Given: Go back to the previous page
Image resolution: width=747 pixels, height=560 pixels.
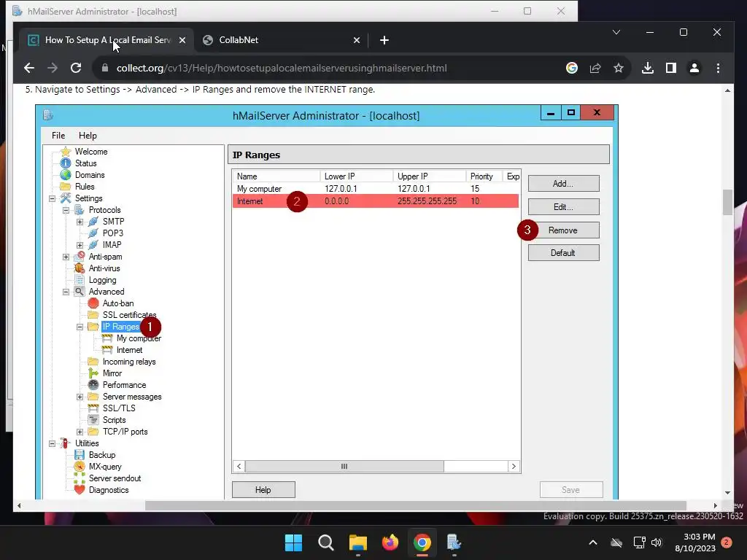Looking at the screenshot, I should click(29, 68).
